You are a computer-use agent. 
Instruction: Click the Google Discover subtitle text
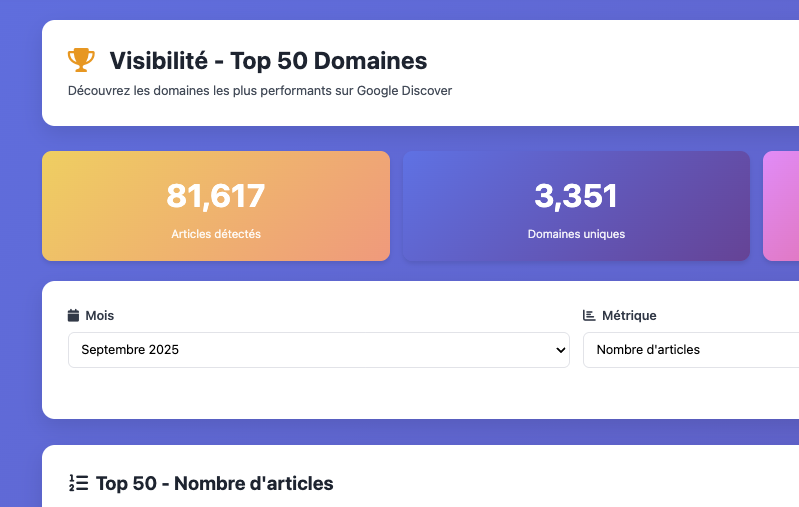click(x=260, y=91)
